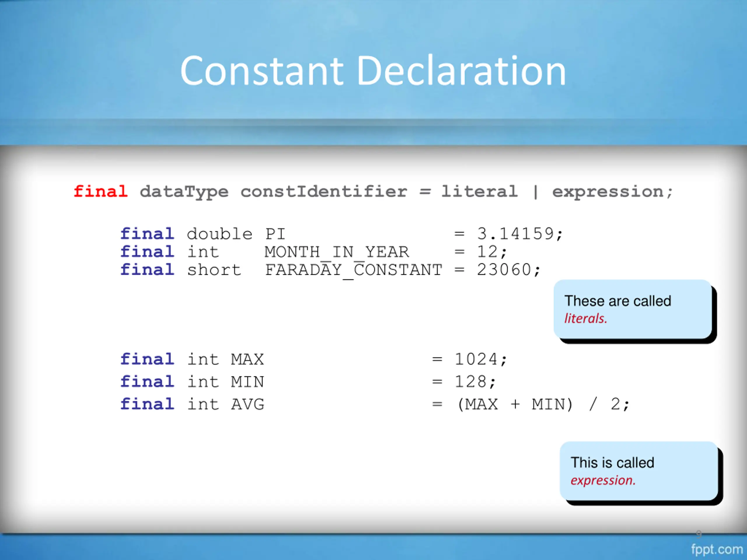Select MONTH_IN_YEAR identifier
The image size is (747, 560).
(x=337, y=252)
